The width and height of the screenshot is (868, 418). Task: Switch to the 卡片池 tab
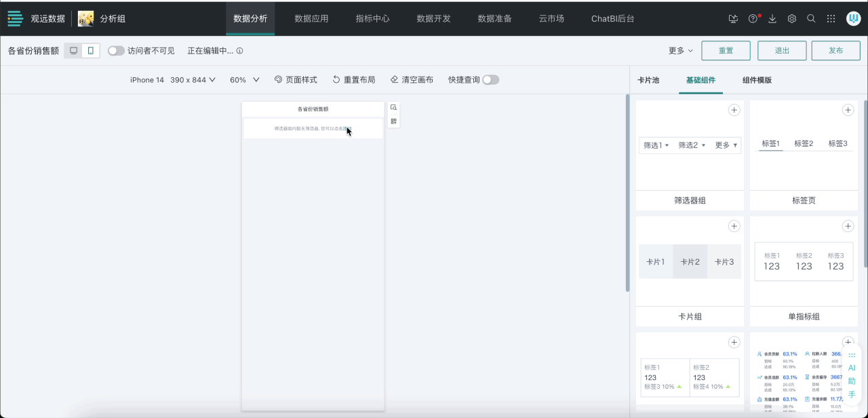coord(648,80)
